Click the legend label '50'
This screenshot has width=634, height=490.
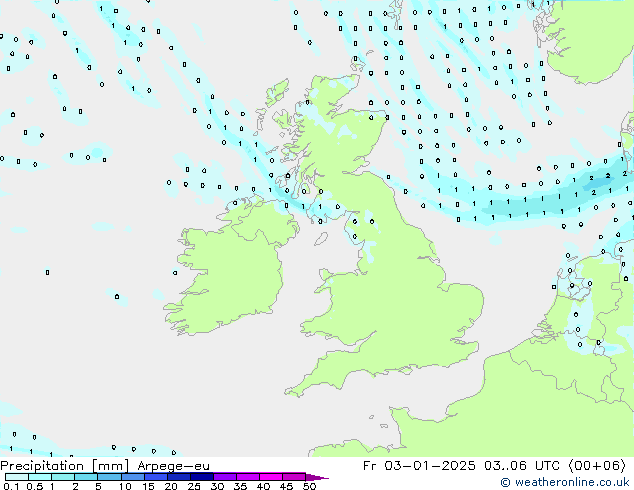(x=309, y=486)
